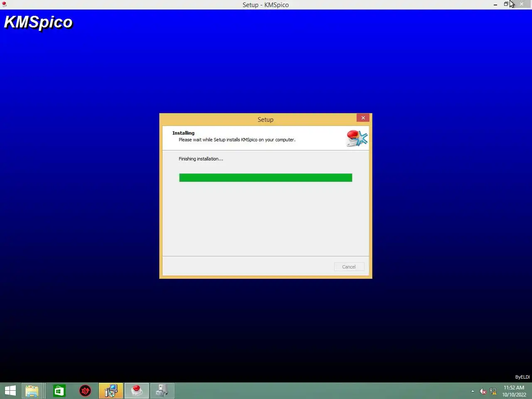
Task: Click the green installation progress bar
Action: point(266,178)
